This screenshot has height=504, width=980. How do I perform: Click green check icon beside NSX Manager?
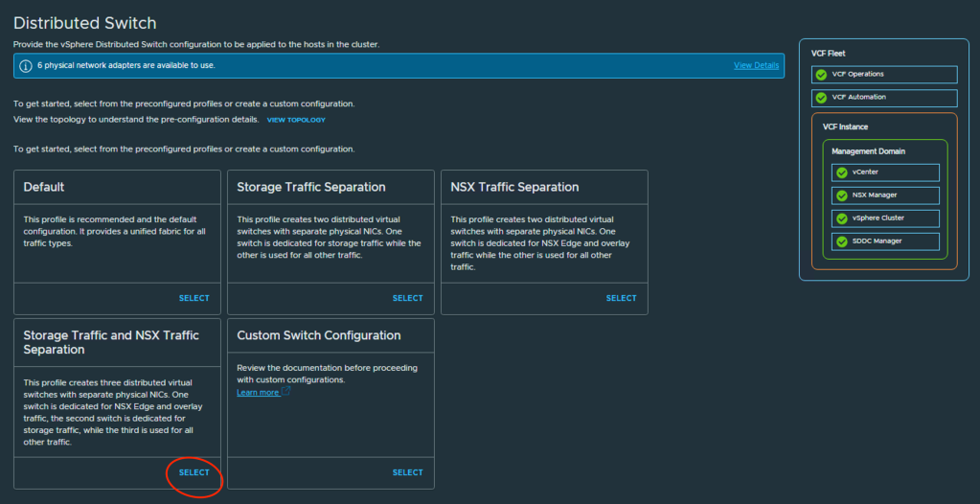[840, 195]
